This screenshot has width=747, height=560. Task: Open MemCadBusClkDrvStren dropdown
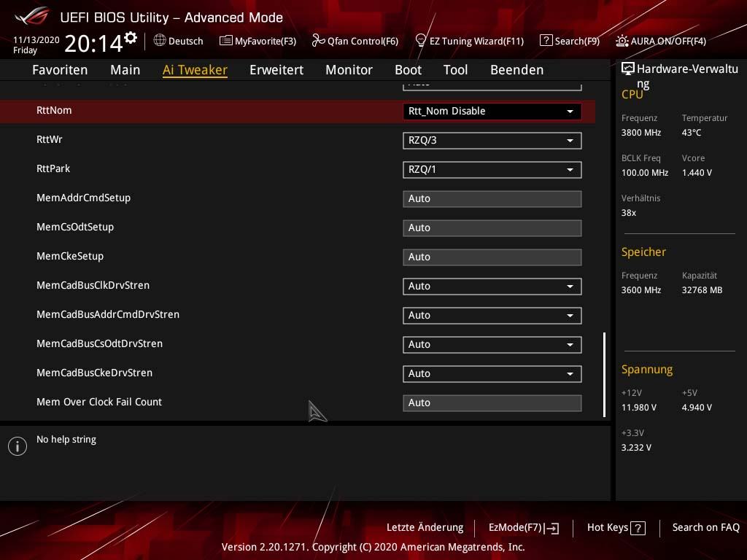pyautogui.click(x=492, y=286)
